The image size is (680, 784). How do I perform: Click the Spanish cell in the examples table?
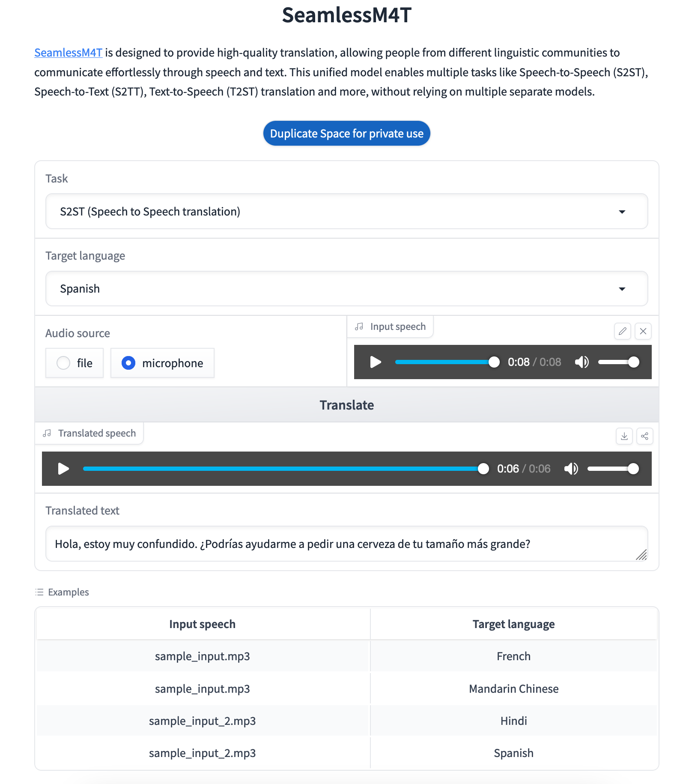pos(513,753)
